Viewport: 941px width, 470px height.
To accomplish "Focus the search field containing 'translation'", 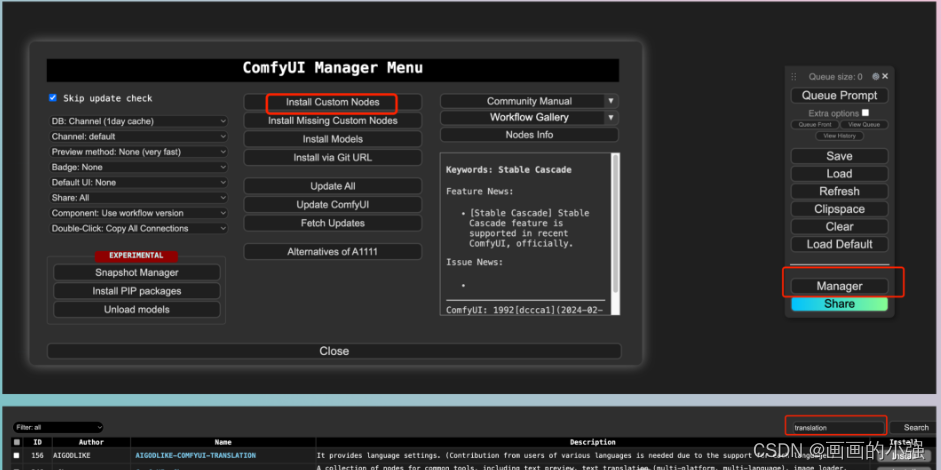I will pos(836,427).
